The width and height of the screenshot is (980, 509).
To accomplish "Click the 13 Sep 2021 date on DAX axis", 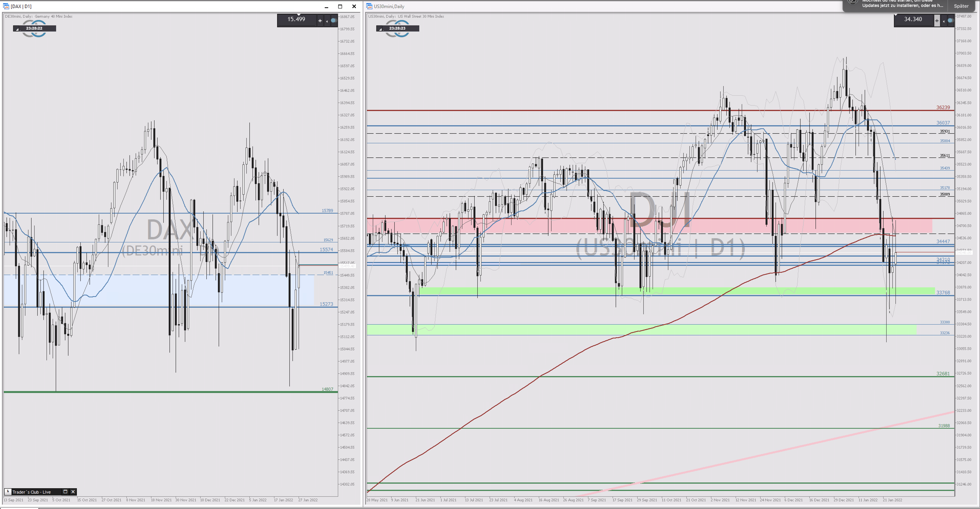I will click(14, 500).
